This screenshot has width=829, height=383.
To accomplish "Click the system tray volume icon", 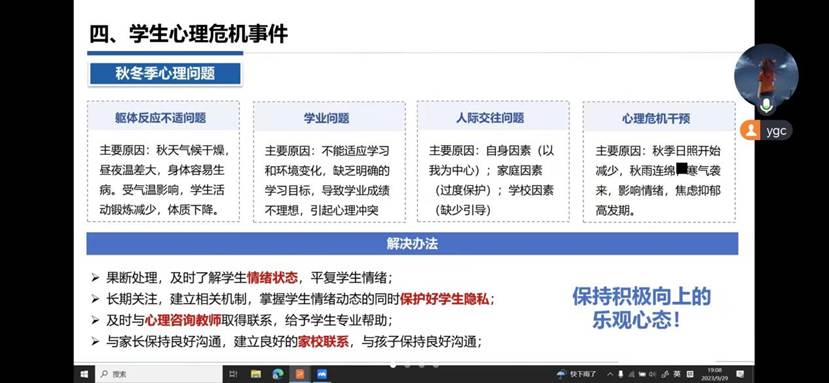I will pyautogui.click(x=651, y=374).
